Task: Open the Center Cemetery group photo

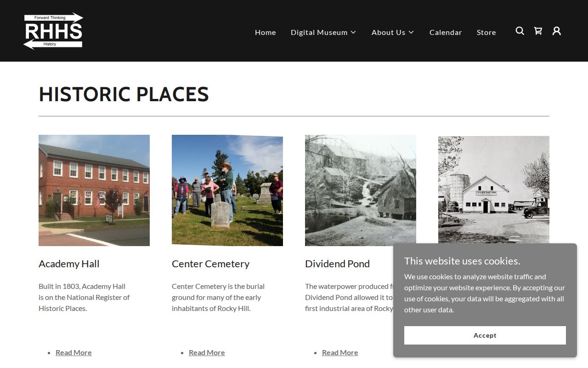Action: [x=227, y=190]
